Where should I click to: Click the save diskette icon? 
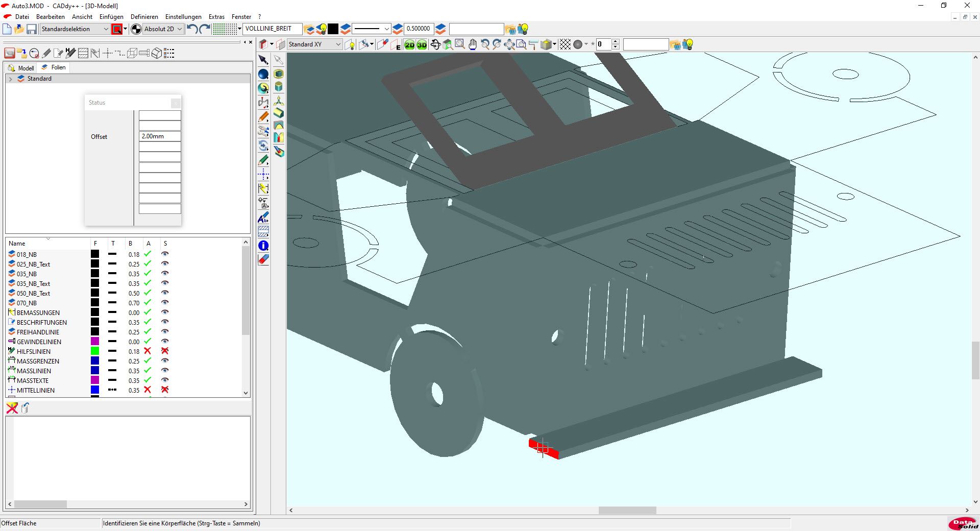(32, 29)
